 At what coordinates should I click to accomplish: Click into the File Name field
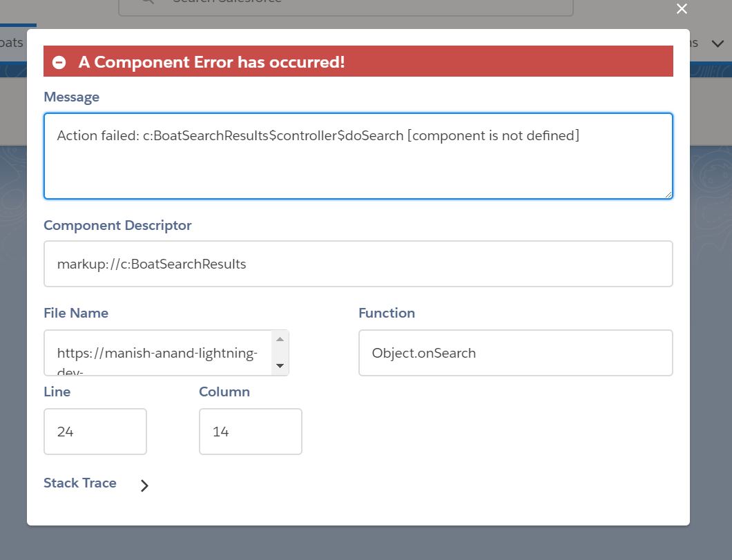[159, 353]
